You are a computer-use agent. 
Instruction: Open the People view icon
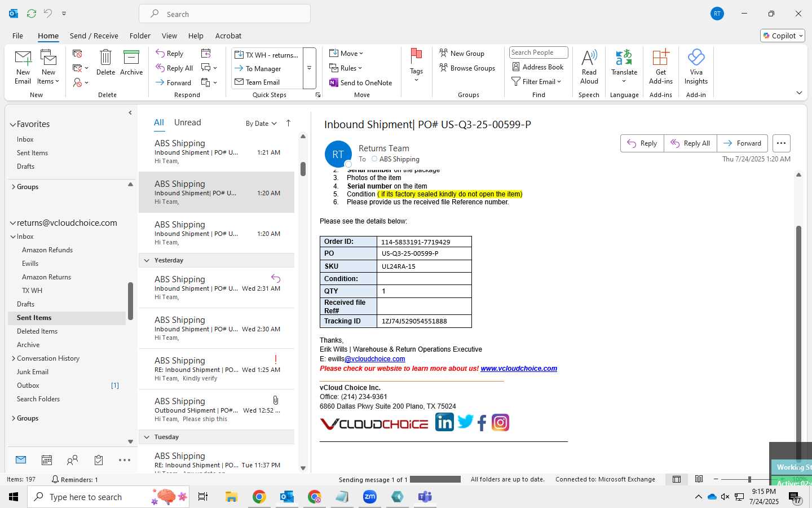(72, 460)
